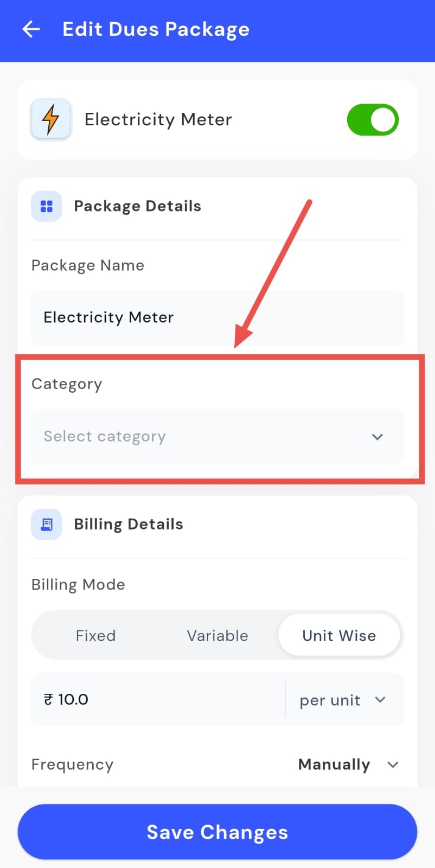This screenshot has width=435, height=868.
Task: Click the Category dropdown chevron icon
Action: [x=378, y=437]
